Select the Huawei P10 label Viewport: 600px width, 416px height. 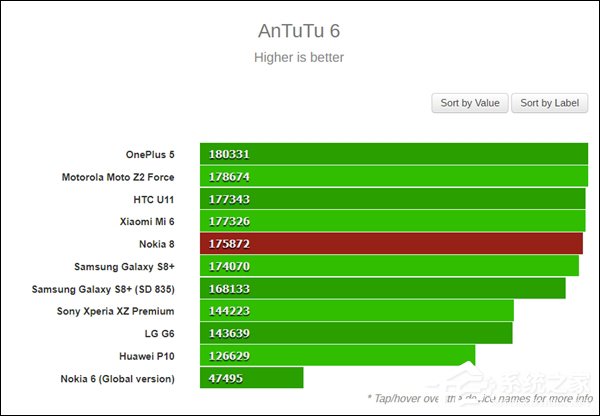coord(147,356)
